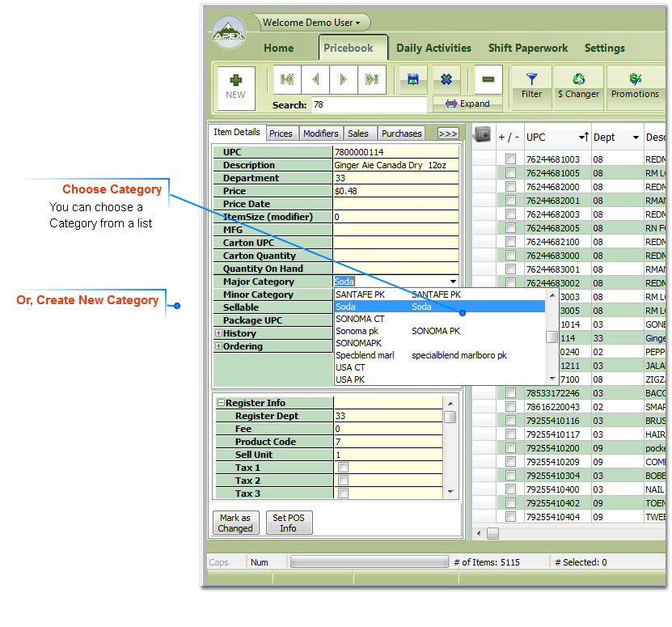Toggle the Tax 2 checkbox

pos(343,481)
